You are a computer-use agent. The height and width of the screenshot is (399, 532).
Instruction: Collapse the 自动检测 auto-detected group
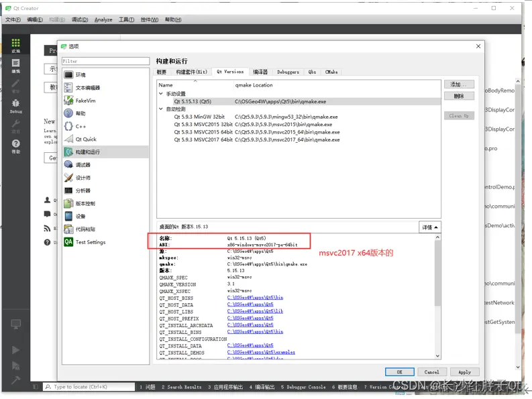(161, 109)
